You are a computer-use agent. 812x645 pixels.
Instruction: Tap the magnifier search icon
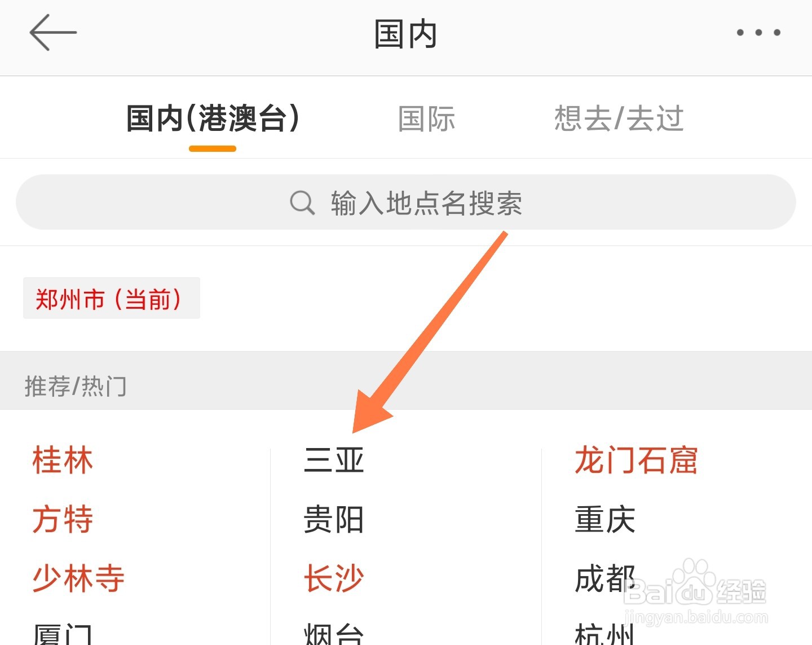[302, 203]
